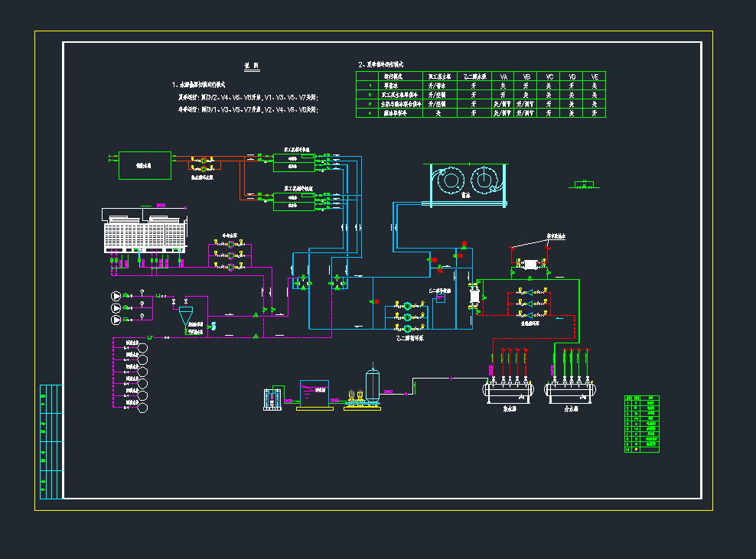
Task: Click the isolated valve symbol at right
Action: click(585, 184)
